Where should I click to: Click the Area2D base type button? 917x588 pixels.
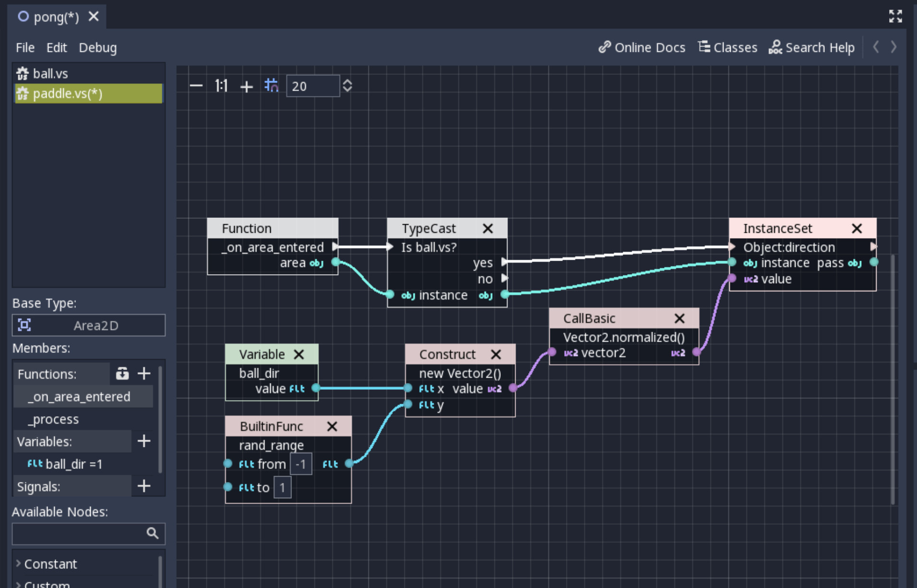coord(89,325)
